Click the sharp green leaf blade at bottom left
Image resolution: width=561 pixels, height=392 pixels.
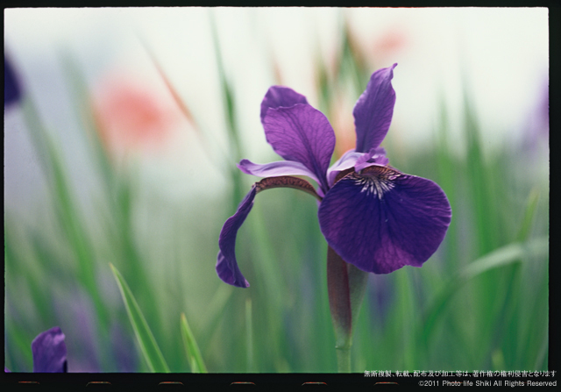(x=138, y=324)
